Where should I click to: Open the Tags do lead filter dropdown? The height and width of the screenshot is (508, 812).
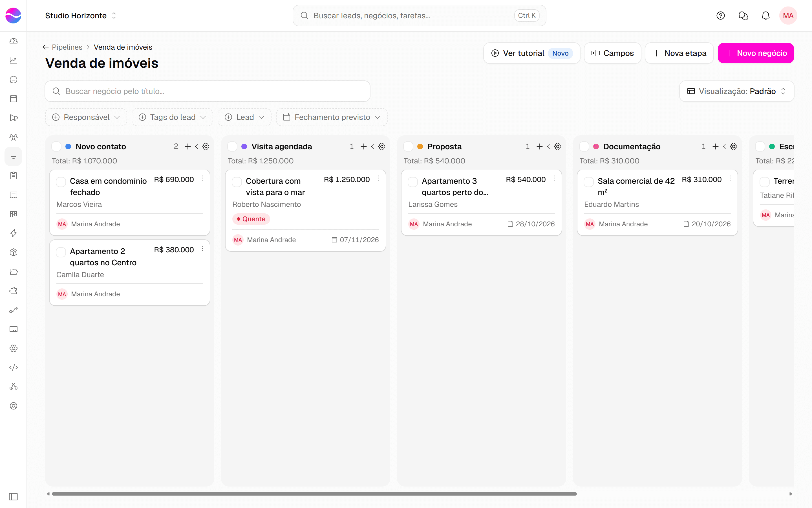(x=172, y=117)
